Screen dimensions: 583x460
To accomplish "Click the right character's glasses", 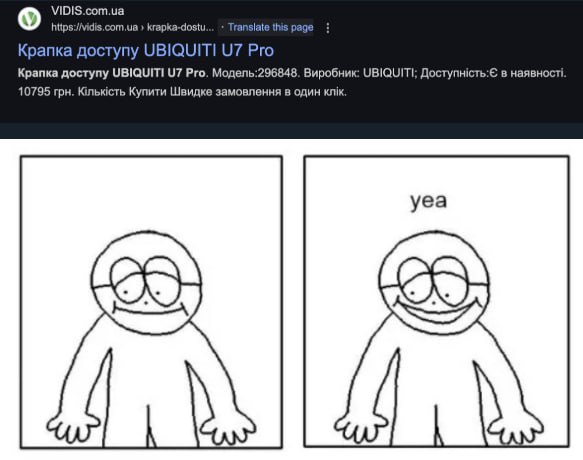I will 434,281.
